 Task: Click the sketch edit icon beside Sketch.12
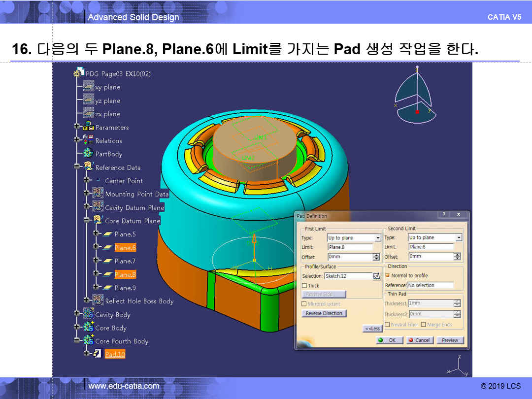(377, 276)
